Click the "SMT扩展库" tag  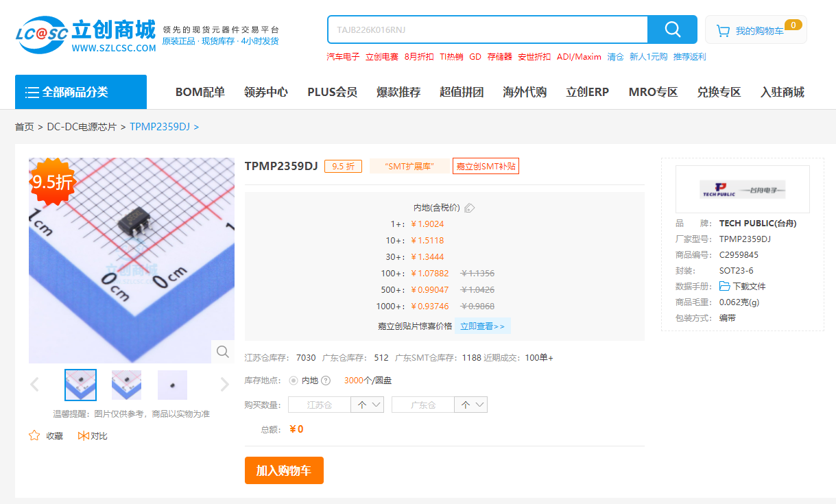pyautogui.click(x=409, y=166)
